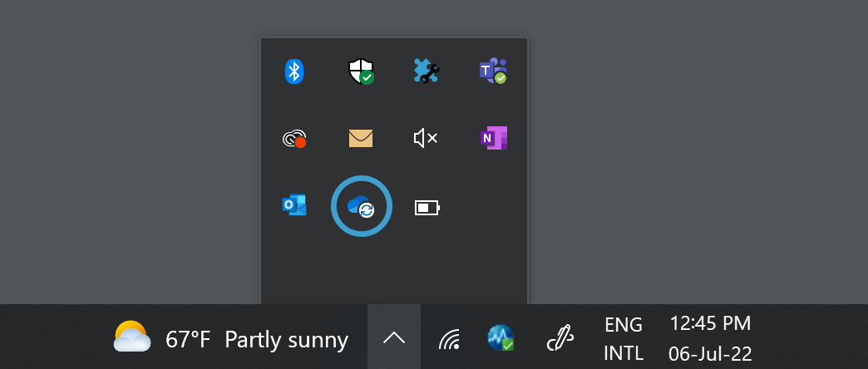
Task: Check the battery status icon
Action: [427, 207]
